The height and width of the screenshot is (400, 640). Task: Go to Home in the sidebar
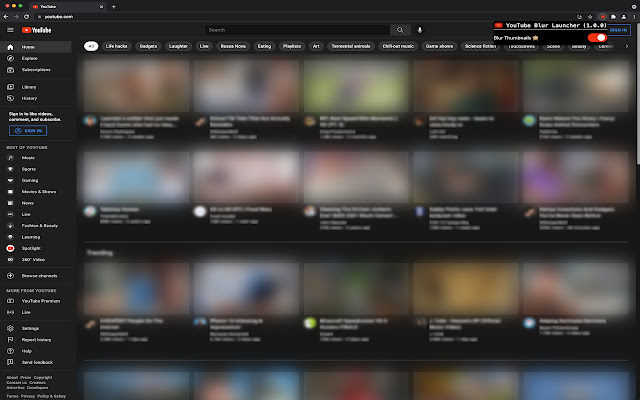(x=36, y=47)
